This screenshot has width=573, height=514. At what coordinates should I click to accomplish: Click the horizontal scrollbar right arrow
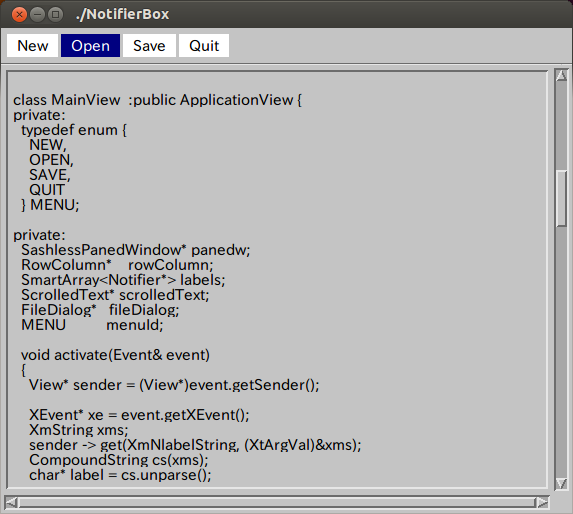pos(543,503)
